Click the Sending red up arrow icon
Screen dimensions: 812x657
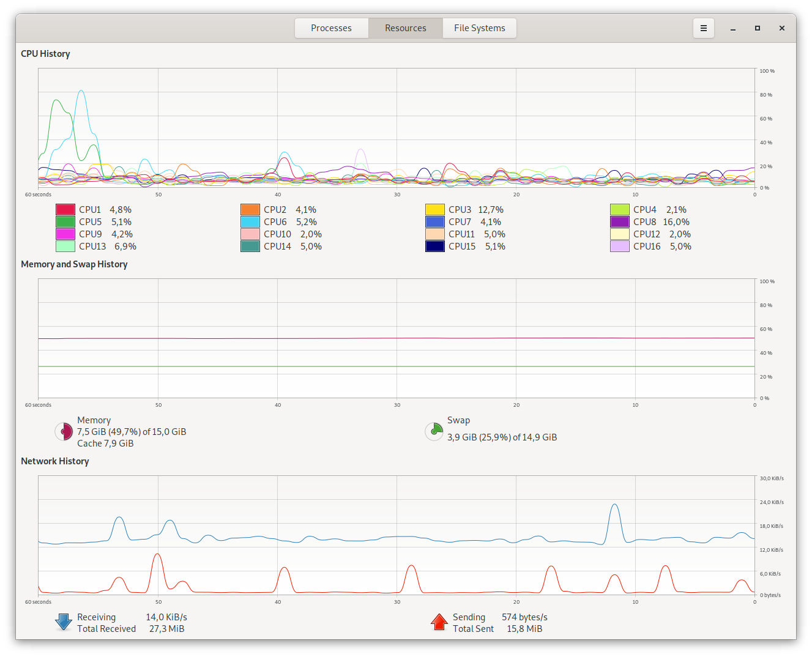[x=439, y=622]
